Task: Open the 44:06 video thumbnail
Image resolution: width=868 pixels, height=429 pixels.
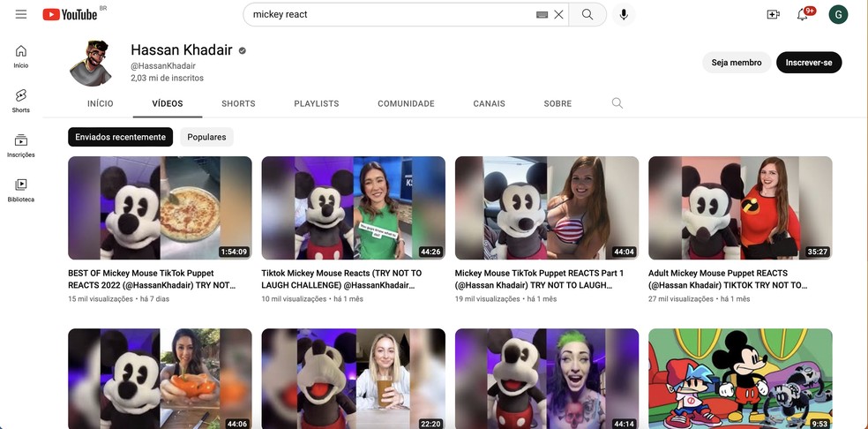Action: pyautogui.click(x=160, y=379)
